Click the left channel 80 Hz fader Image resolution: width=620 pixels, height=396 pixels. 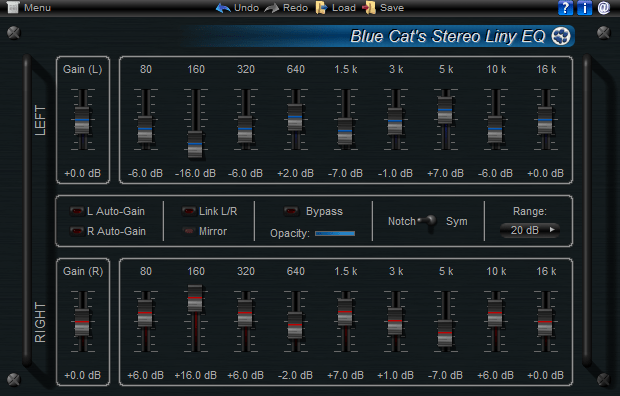(x=145, y=129)
